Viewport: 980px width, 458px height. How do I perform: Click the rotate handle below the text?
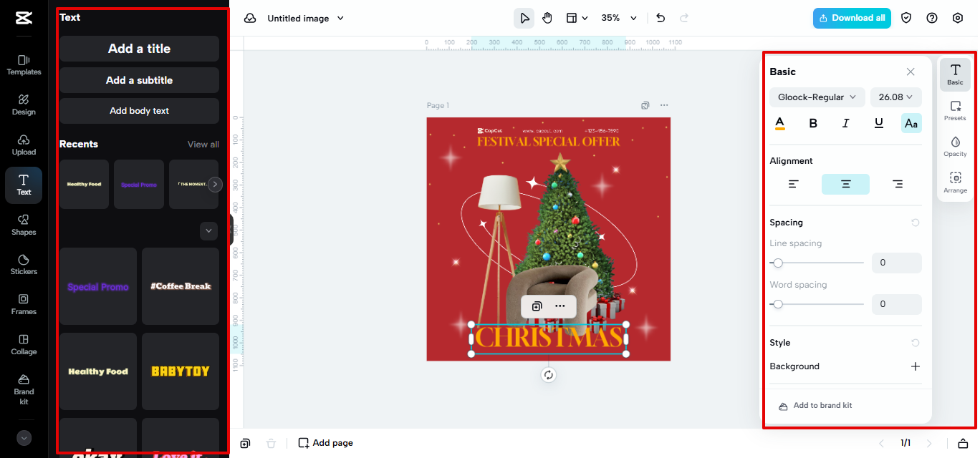tap(549, 375)
